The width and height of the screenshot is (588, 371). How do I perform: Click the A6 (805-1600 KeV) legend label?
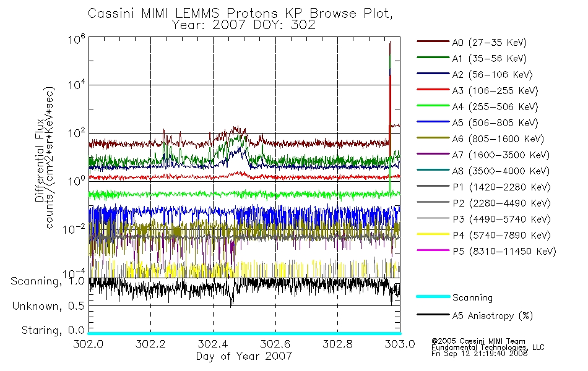[x=498, y=139]
